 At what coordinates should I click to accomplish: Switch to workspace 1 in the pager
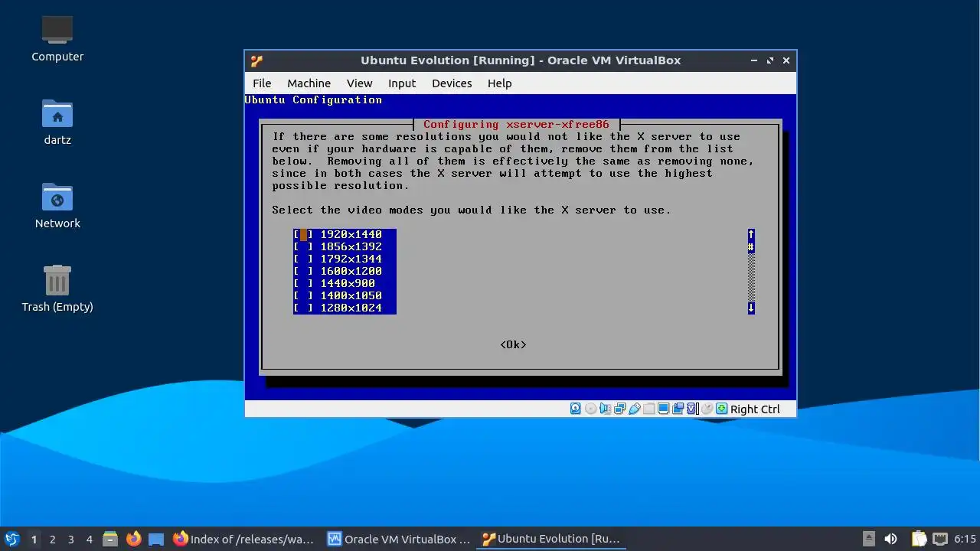pyautogui.click(x=34, y=540)
